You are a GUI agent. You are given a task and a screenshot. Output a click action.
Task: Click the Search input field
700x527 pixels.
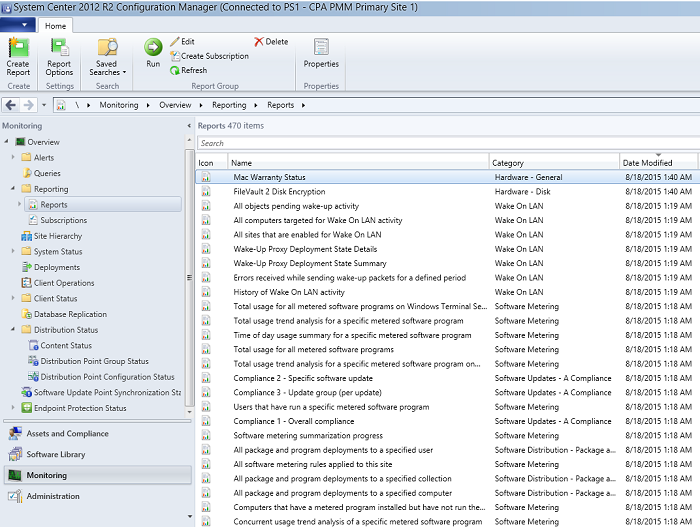pos(448,143)
